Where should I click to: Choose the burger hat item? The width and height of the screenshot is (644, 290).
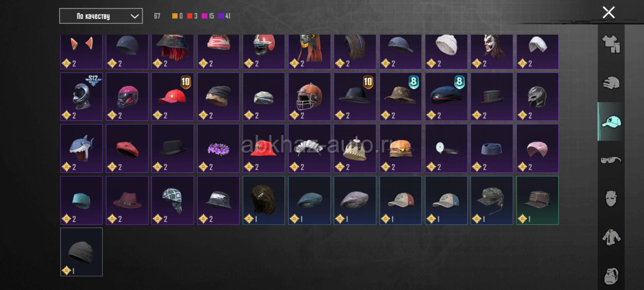[x=400, y=148]
